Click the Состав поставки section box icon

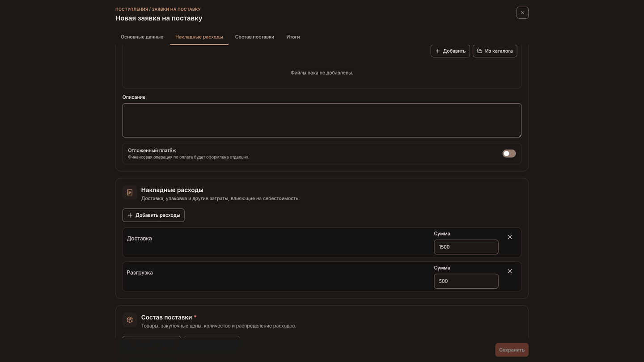point(130,320)
